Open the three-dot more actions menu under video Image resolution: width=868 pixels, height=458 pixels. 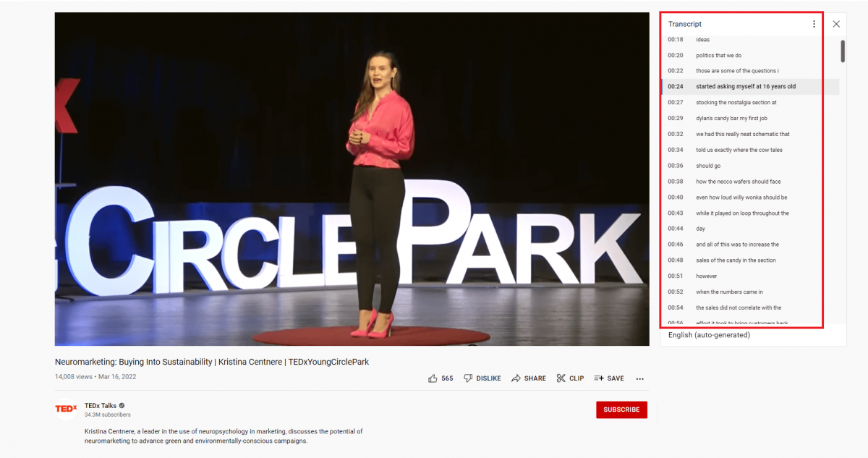pyautogui.click(x=640, y=378)
